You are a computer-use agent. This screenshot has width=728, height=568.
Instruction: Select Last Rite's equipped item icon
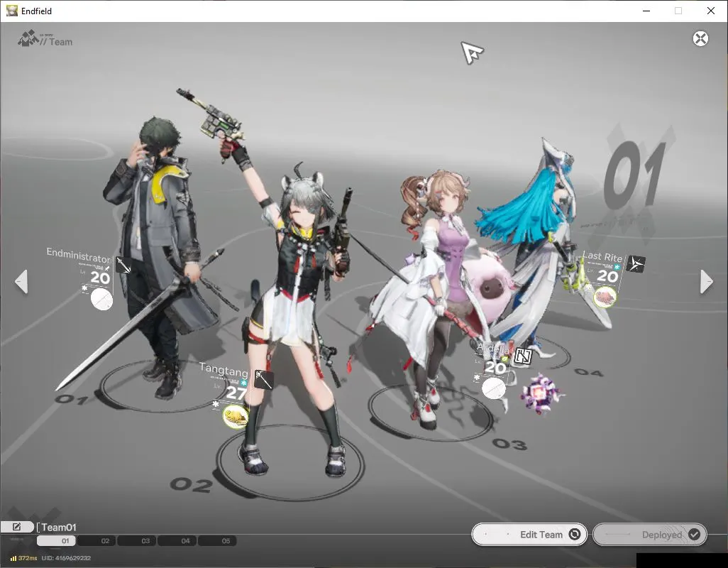click(605, 297)
